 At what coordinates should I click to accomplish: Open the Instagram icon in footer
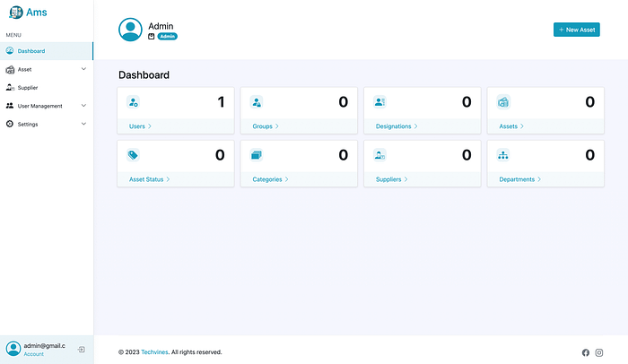tap(599, 352)
